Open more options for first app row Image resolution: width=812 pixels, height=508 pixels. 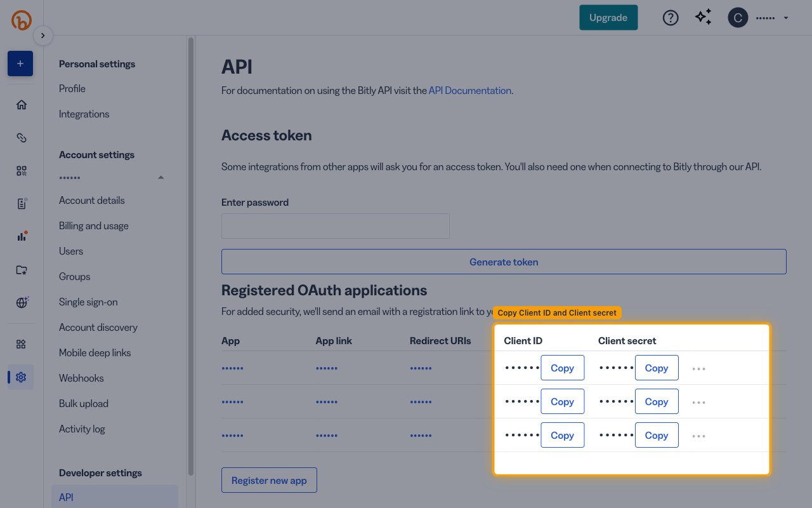click(699, 369)
